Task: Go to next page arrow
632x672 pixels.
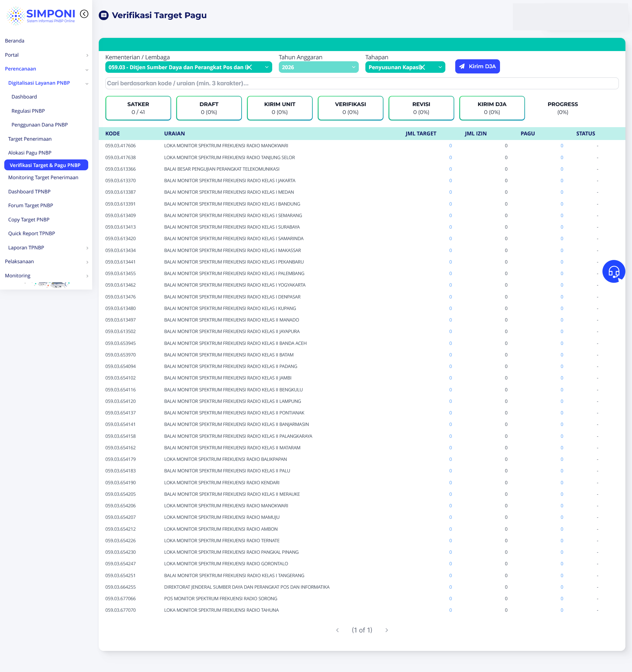Action: coord(386,630)
